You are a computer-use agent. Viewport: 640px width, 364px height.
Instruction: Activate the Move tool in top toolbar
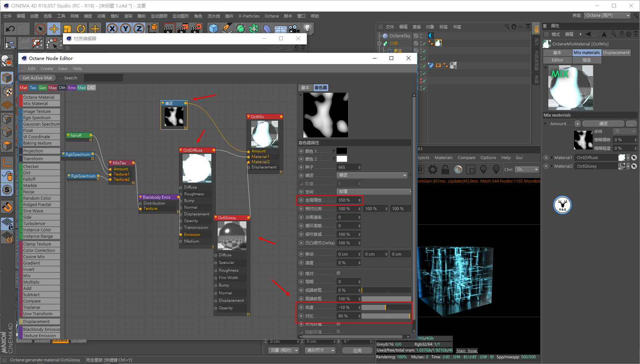coord(54,29)
